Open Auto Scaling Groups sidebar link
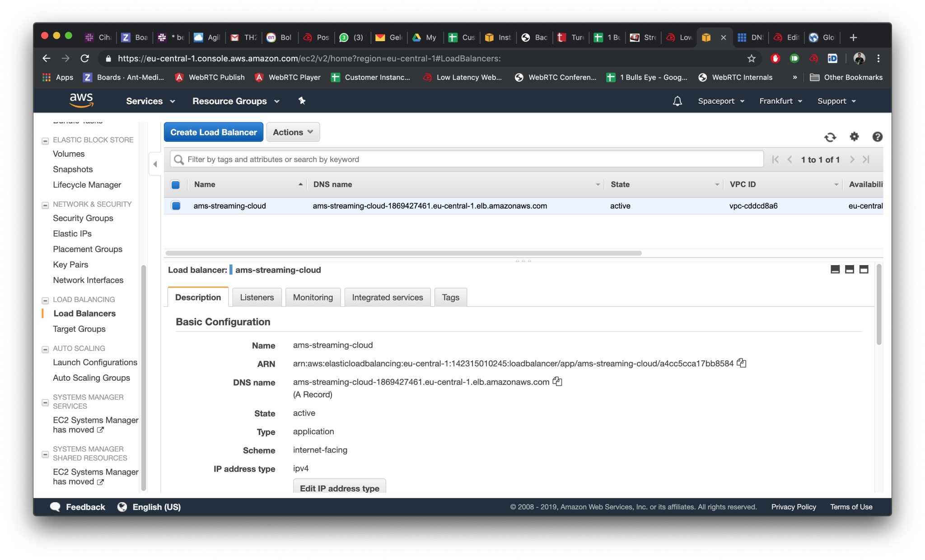The width and height of the screenshot is (925, 560). click(91, 378)
